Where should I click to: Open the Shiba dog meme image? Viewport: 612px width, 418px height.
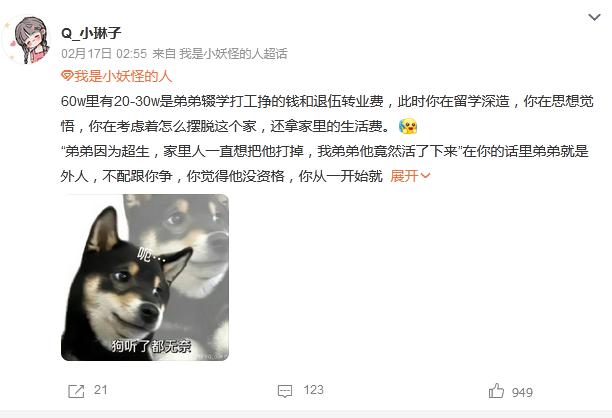click(x=145, y=277)
